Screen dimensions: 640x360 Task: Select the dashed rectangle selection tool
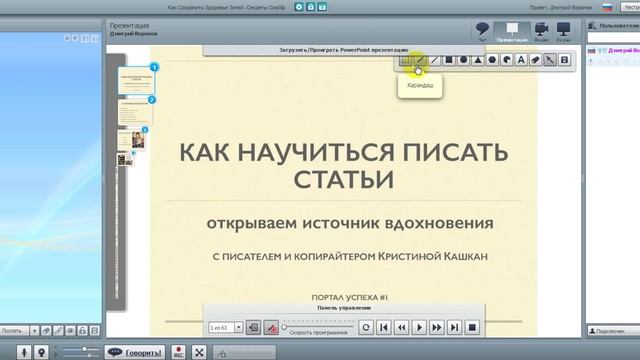click(405, 60)
